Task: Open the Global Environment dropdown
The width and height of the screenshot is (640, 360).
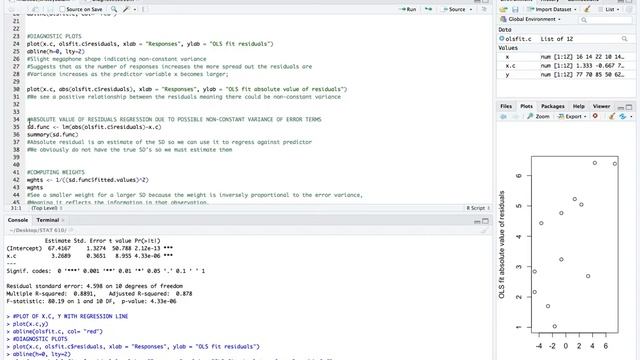Action: [x=531, y=19]
